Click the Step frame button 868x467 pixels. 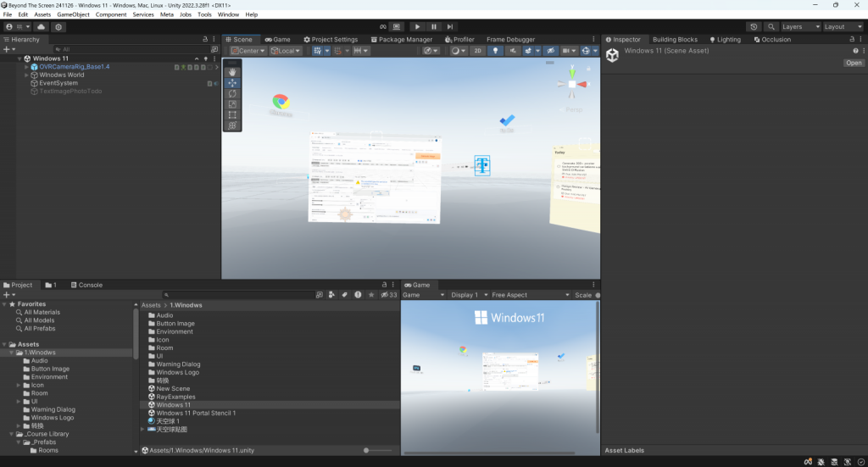point(450,26)
